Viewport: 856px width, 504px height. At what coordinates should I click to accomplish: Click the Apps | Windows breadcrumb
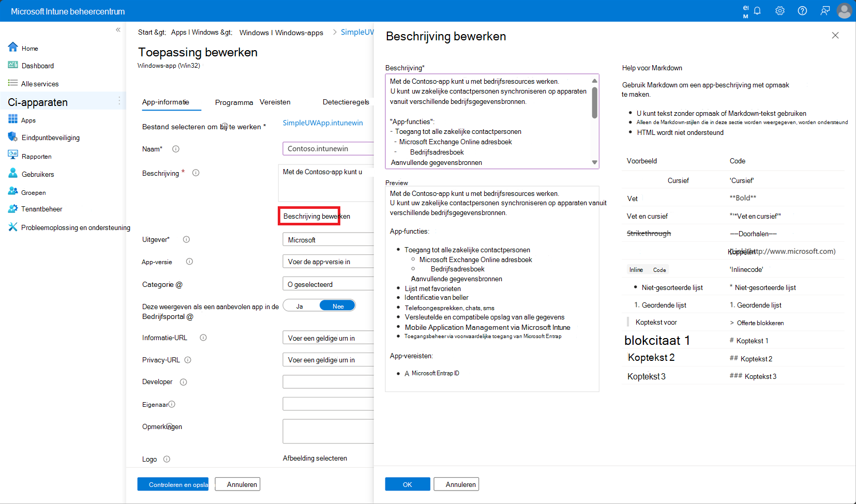coord(202,32)
